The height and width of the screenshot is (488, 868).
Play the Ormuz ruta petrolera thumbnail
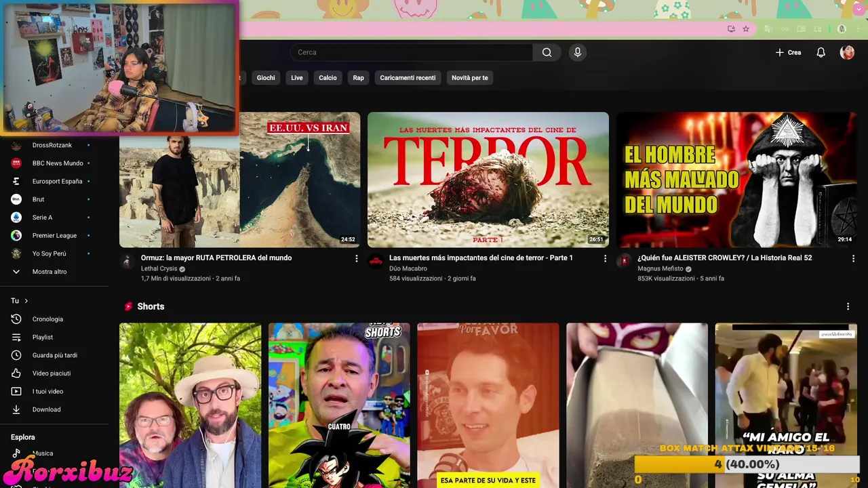[x=239, y=180]
